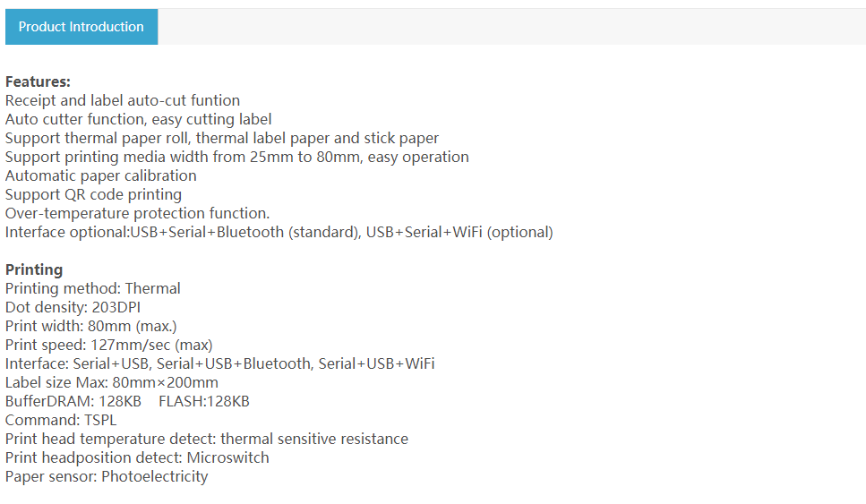Click the Printing section heading
The width and height of the screenshot is (866, 504).
coord(34,269)
